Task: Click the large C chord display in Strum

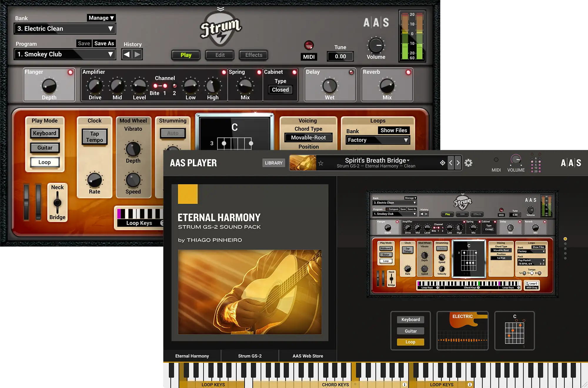Action: pyautogui.click(x=235, y=132)
